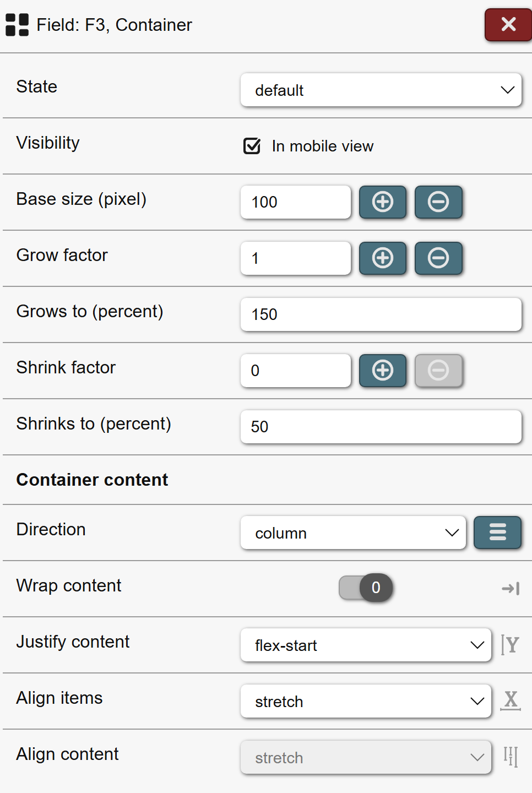Click the Shrinks to percent field
The height and width of the screenshot is (793, 532).
click(381, 427)
